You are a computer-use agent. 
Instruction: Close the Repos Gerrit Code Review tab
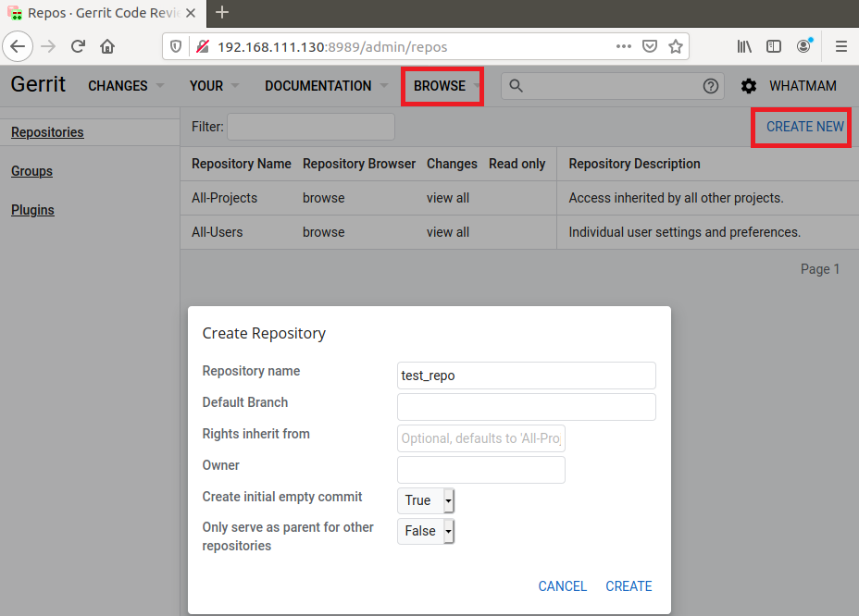(191, 13)
